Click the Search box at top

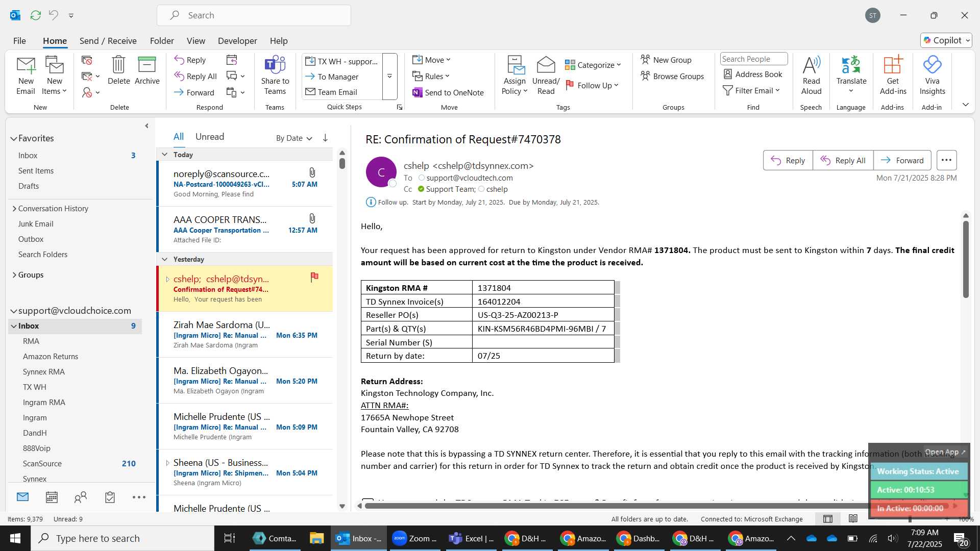point(254,15)
